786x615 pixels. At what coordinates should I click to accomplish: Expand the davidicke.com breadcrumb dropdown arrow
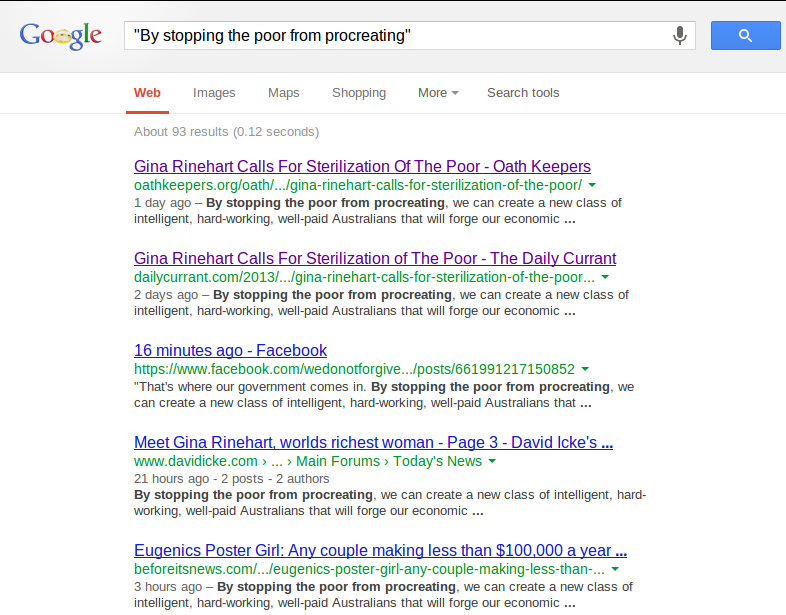click(492, 462)
